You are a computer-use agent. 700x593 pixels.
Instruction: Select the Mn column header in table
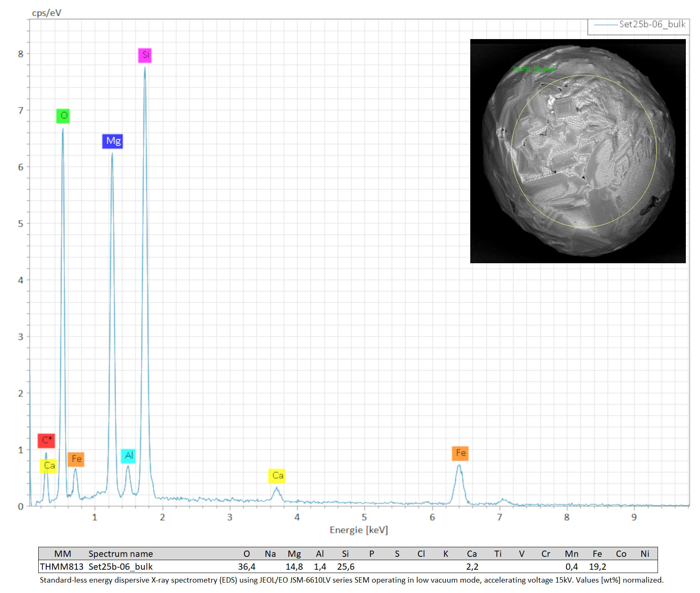tap(571, 554)
